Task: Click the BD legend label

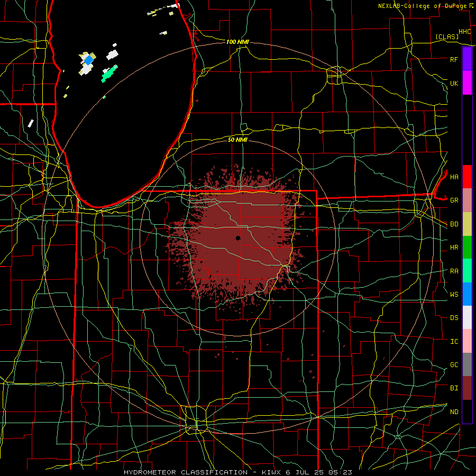Action: click(x=454, y=224)
